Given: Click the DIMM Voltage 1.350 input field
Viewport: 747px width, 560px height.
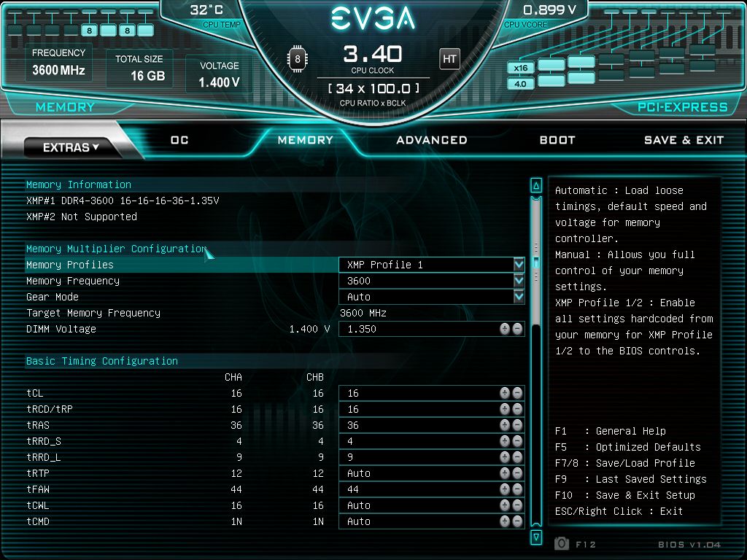Looking at the screenshot, I should (432, 329).
